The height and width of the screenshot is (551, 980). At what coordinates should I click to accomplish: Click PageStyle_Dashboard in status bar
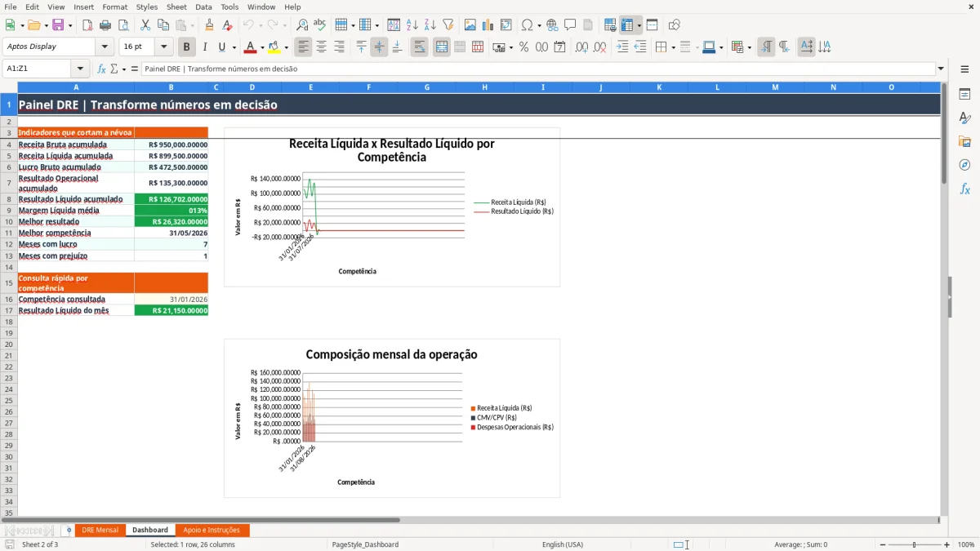pos(365,544)
